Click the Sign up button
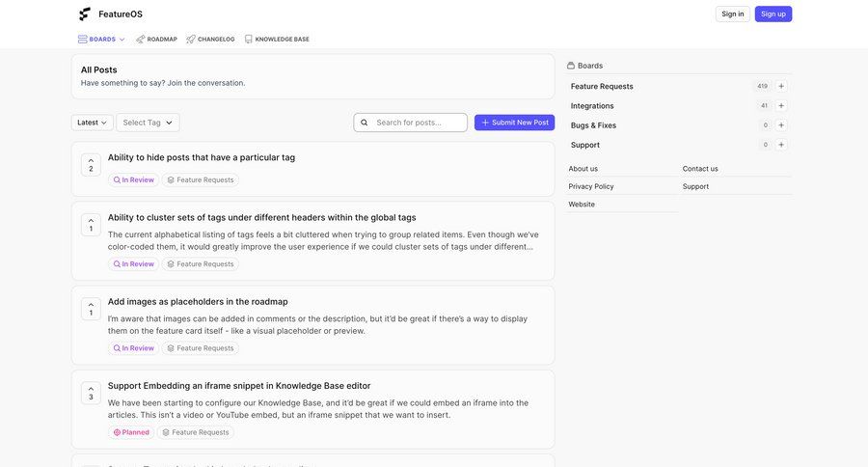Image resolution: width=868 pixels, height=467 pixels. [x=773, y=14]
